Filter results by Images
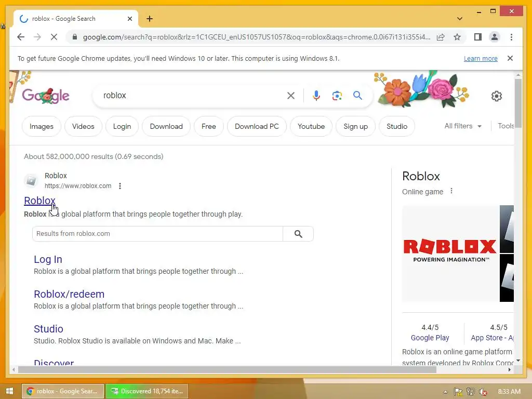 coord(42,126)
